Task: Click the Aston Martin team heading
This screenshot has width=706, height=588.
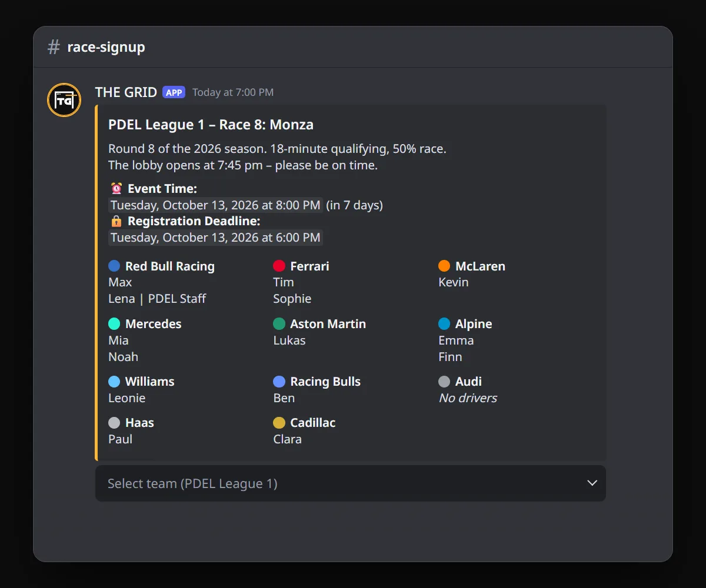Action: (328, 324)
